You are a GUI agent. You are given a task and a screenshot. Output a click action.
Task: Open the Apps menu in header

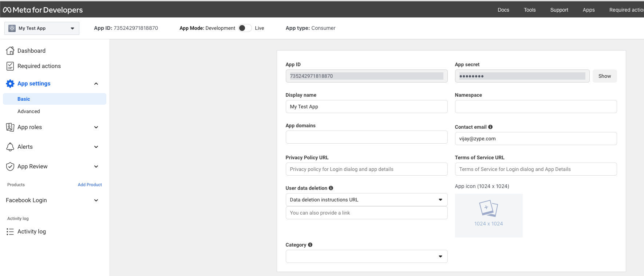click(x=589, y=10)
